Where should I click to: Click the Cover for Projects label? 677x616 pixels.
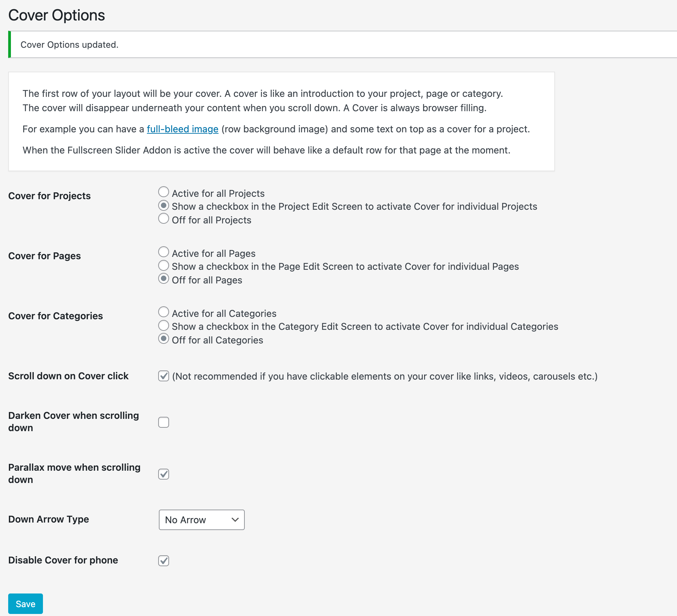(x=49, y=196)
